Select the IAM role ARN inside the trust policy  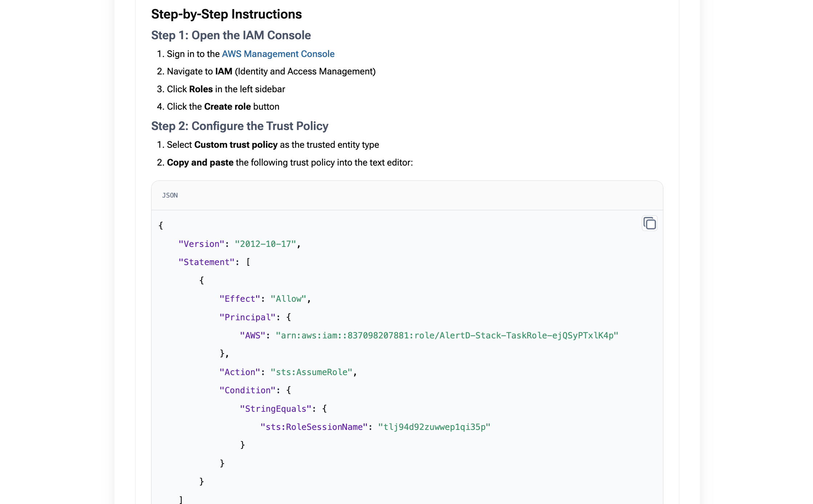[x=447, y=335]
